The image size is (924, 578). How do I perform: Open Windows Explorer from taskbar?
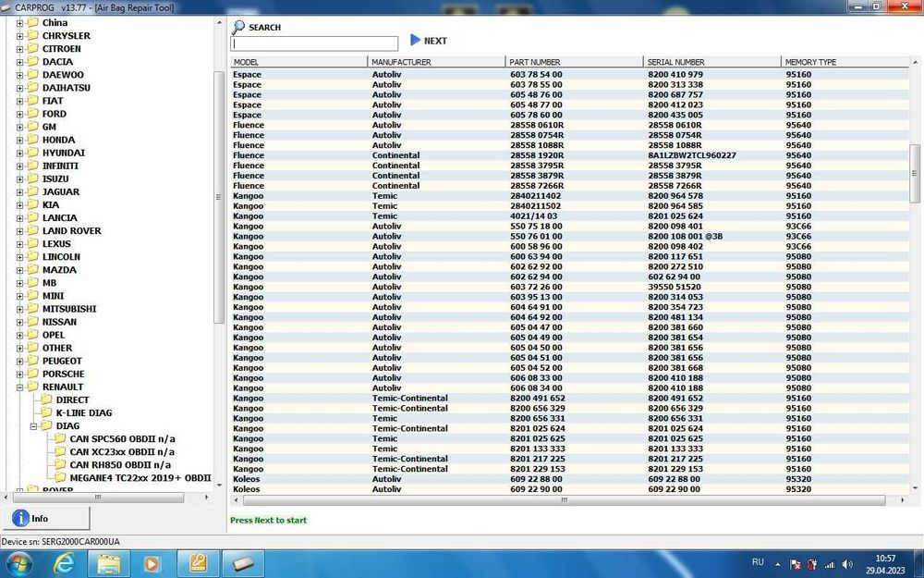(108, 564)
